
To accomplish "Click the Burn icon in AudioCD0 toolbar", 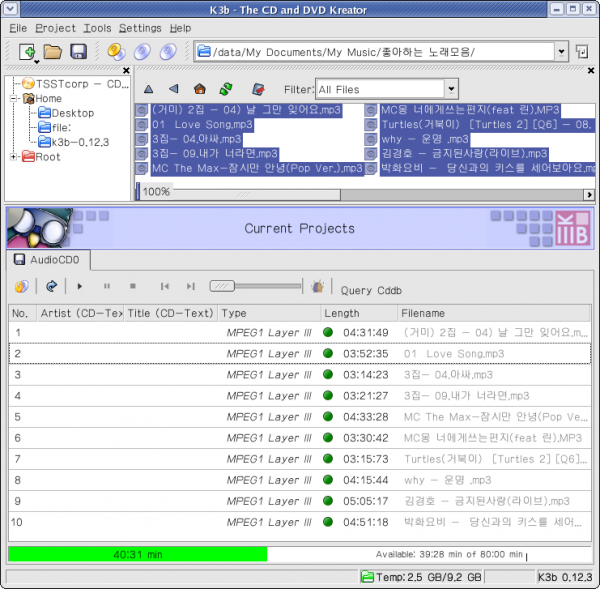I will point(21,286).
